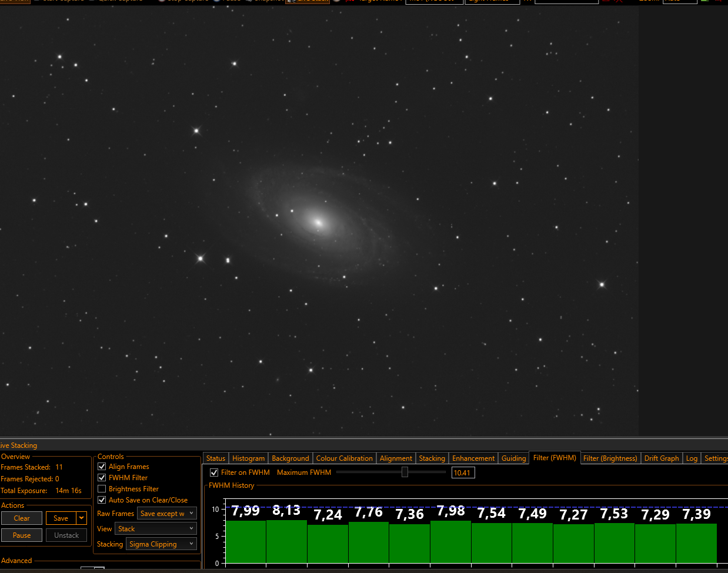Open the Background tab
The width and height of the screenshot is (728, 573).
[290, 458]
